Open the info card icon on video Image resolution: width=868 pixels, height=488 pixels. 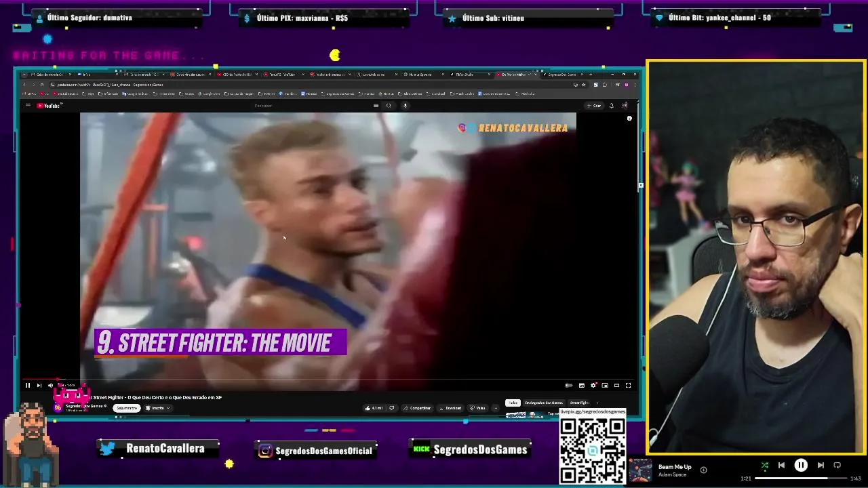pos(629,119)
